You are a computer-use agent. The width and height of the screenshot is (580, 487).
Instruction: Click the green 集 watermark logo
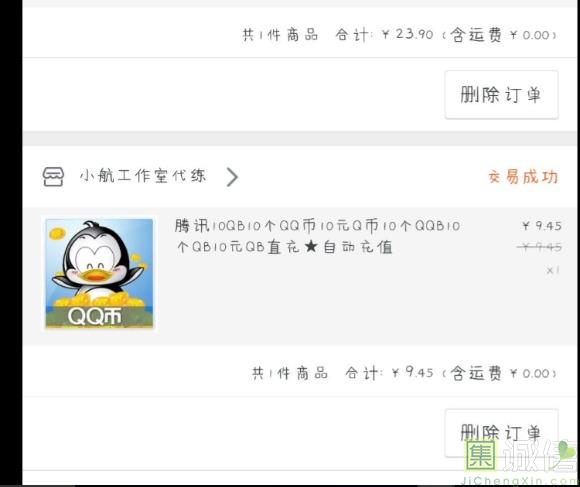[481, 455]
